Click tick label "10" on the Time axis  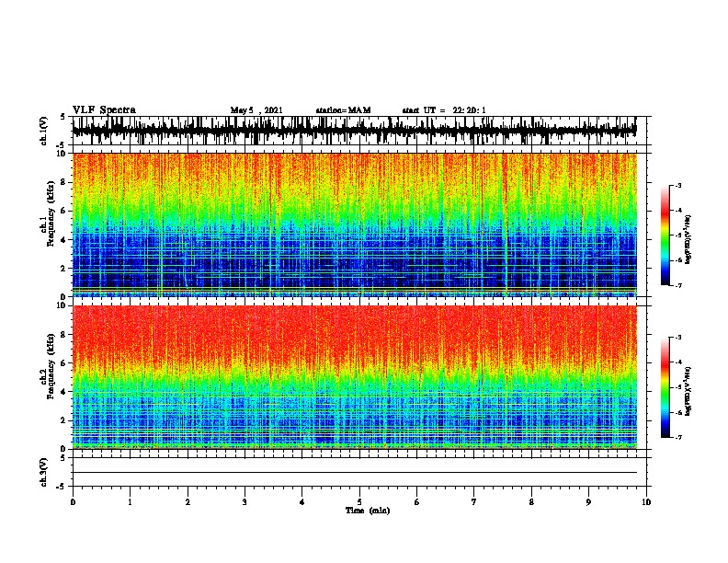[x=646, y=501]
